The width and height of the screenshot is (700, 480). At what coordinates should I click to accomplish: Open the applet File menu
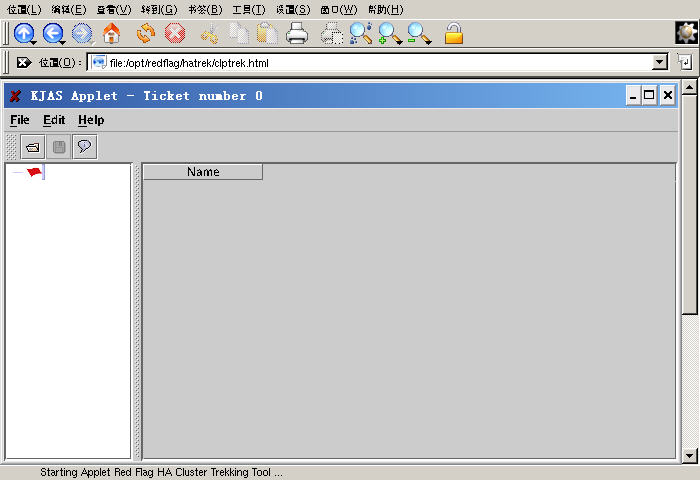(x=20, y=120)
